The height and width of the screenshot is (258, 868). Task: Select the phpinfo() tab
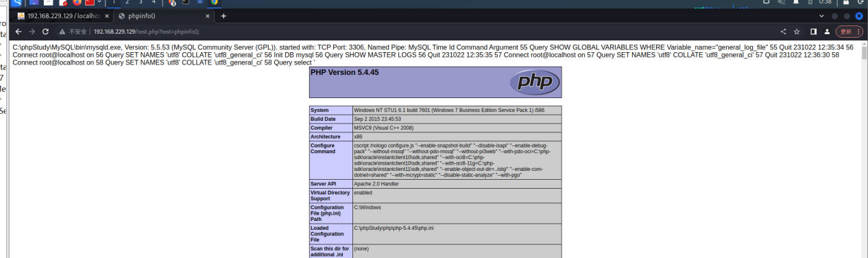163,16
